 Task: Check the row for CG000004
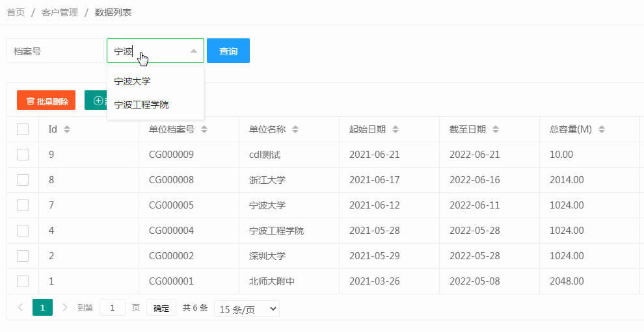(x=23, y=231)
